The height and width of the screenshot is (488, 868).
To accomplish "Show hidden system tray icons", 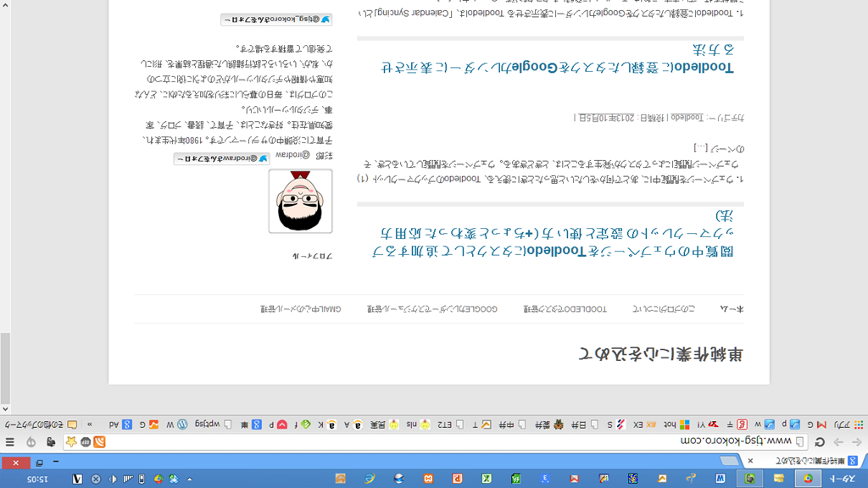I will (x=189, y=480).
